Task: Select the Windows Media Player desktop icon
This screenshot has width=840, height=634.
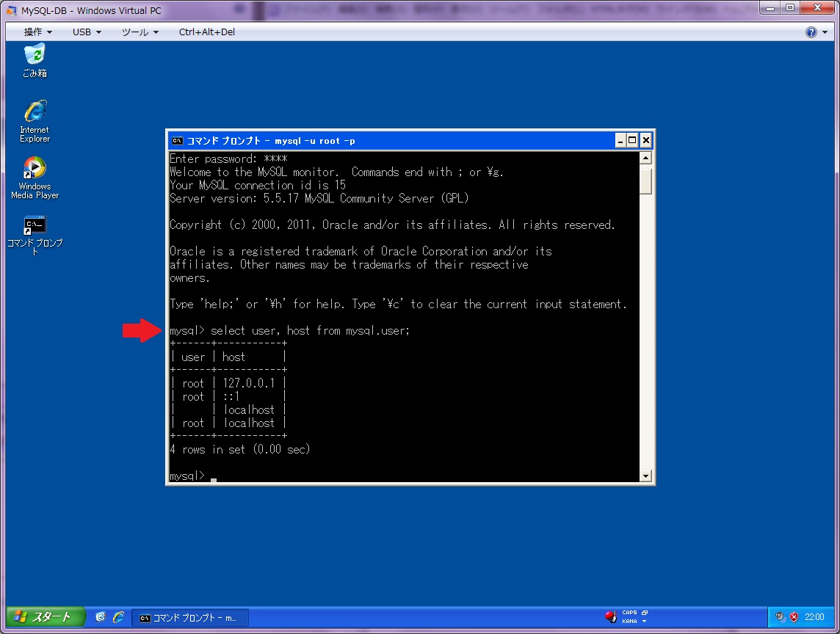Action: [x=35, y=178]
